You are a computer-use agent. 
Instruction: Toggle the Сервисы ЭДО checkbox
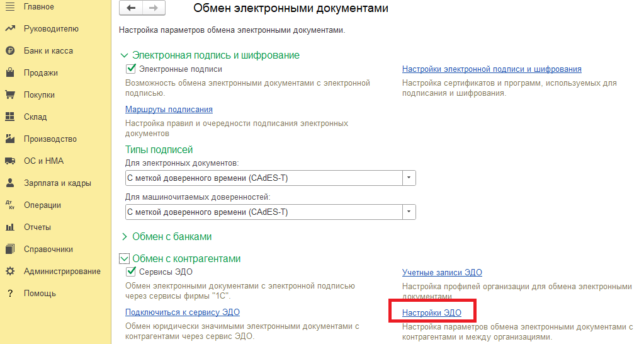coord(130,272)
